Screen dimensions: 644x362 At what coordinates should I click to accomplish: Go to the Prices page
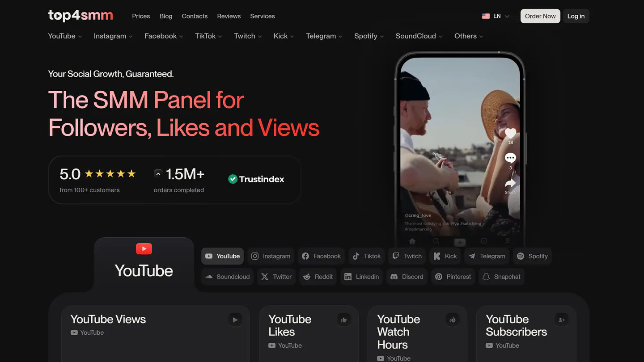click(x=141, y=16)
